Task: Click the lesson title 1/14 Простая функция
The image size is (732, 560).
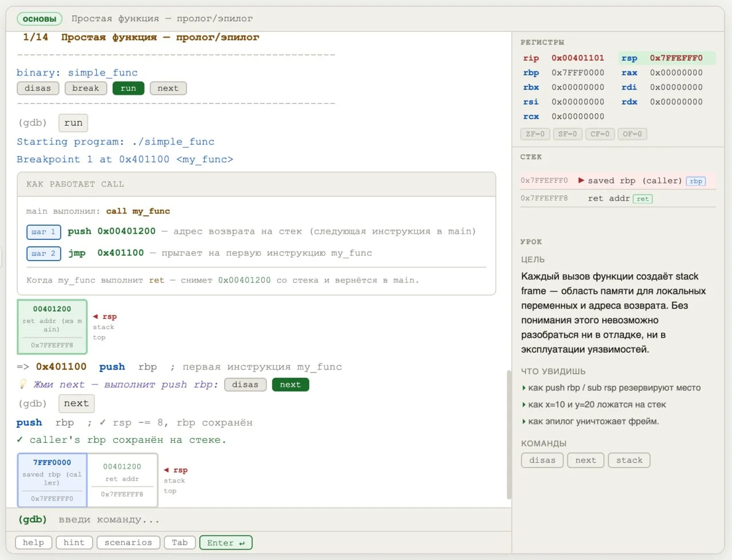Action: pyautogui.click(x=141, y=37)
